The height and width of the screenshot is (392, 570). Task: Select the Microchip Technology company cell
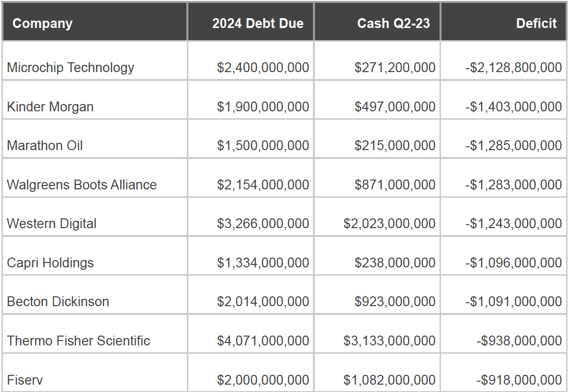(x=71, y=68)
